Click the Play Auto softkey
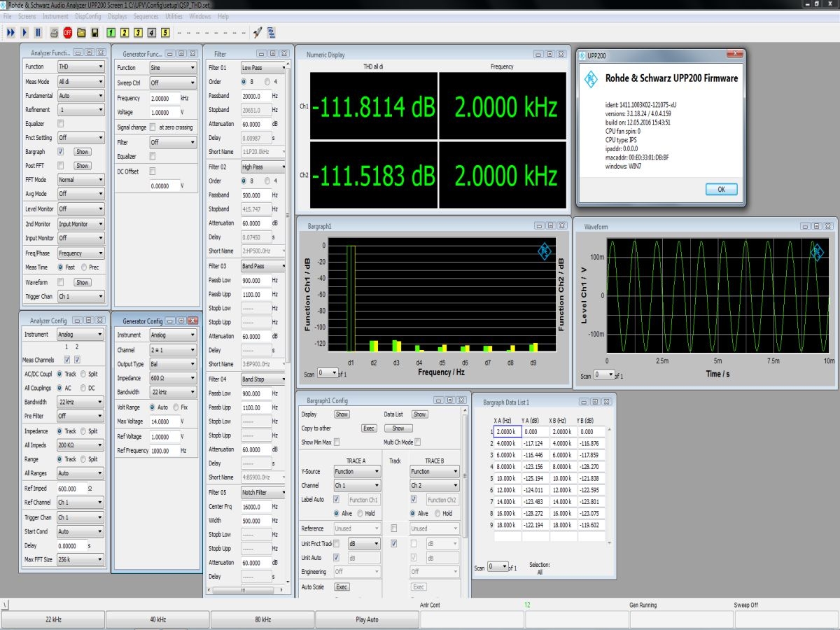This screenshot has width=840, height=630. coord(367,619)
